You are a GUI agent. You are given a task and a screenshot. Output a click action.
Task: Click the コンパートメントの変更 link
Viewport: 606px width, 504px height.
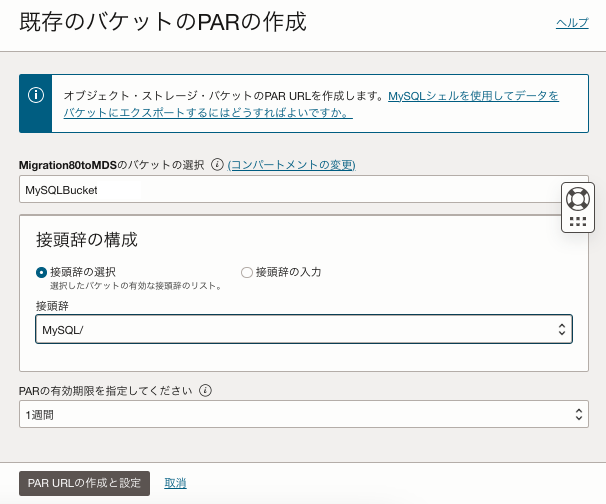pyautogui.click(x=292, y=165)
